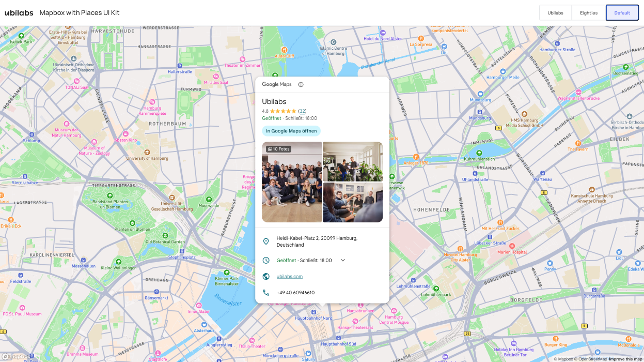Select the Hamburger Straße station icon
This screenshot has width=644, height=362.
point(557,43)
